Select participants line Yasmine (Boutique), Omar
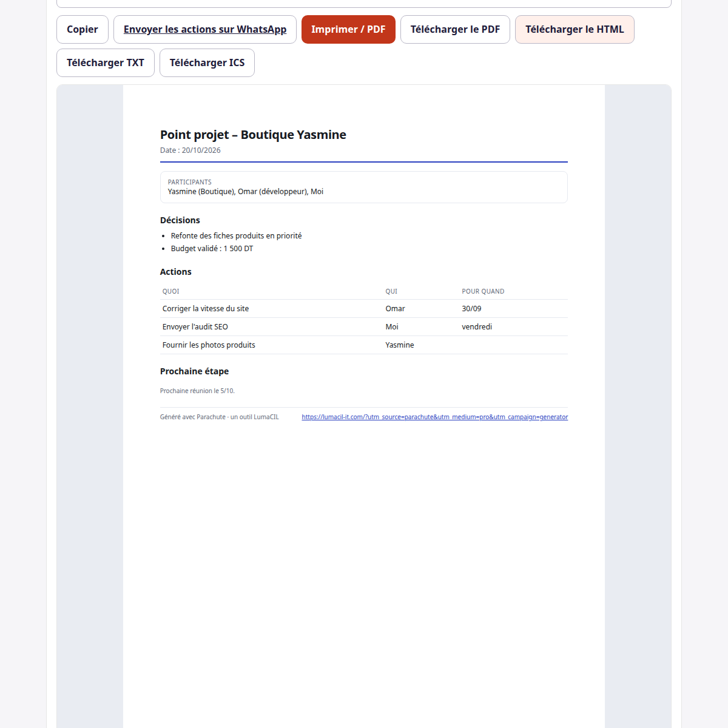728x728 pixels. pyautogui.click(x=246, y=192)
